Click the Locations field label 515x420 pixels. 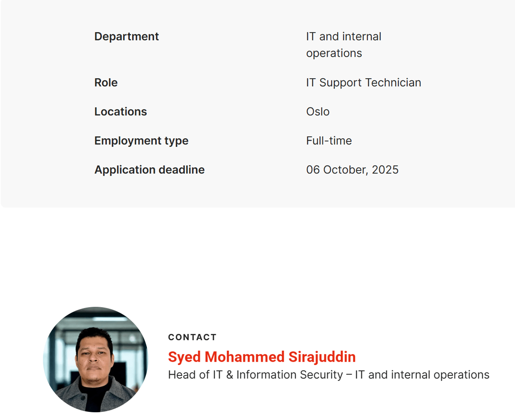point(121,112)
